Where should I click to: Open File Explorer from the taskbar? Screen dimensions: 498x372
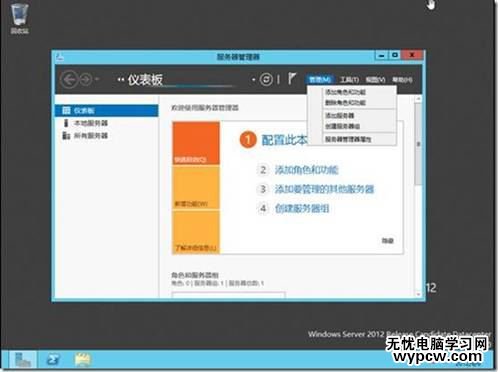[x=82, y=360]
